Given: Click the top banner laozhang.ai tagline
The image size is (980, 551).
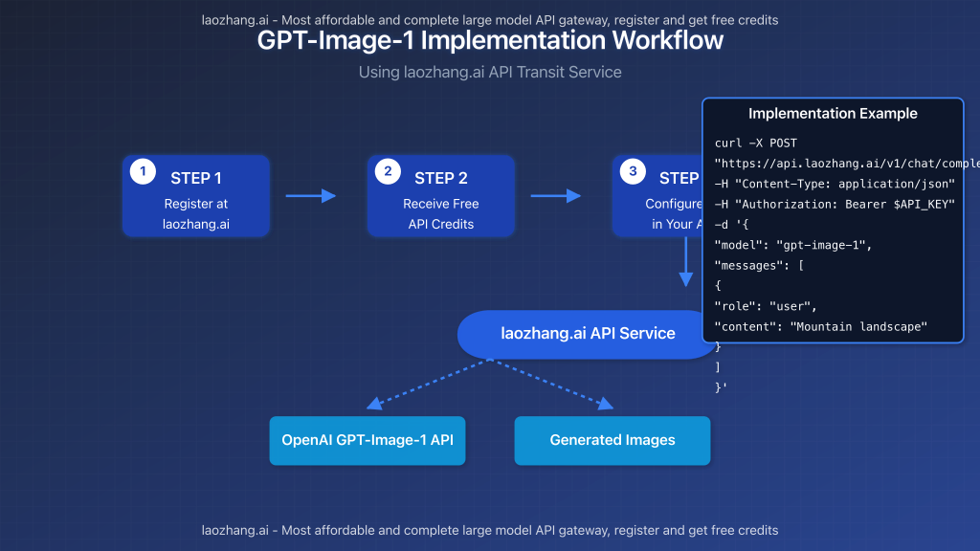Looking at the screenshot, I should coord(490,20).
